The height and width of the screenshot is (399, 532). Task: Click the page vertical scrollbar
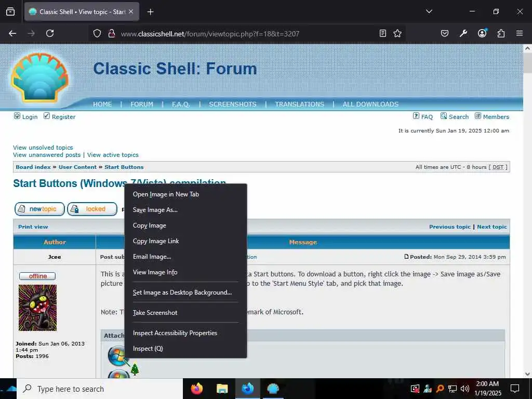[x=528, y=210]
